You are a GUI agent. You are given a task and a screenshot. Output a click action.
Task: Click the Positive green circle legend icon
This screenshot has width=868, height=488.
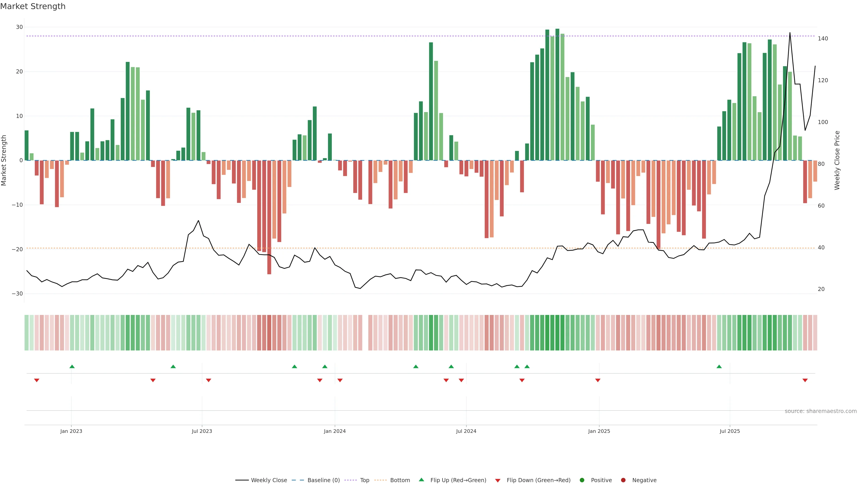point(582,480)
